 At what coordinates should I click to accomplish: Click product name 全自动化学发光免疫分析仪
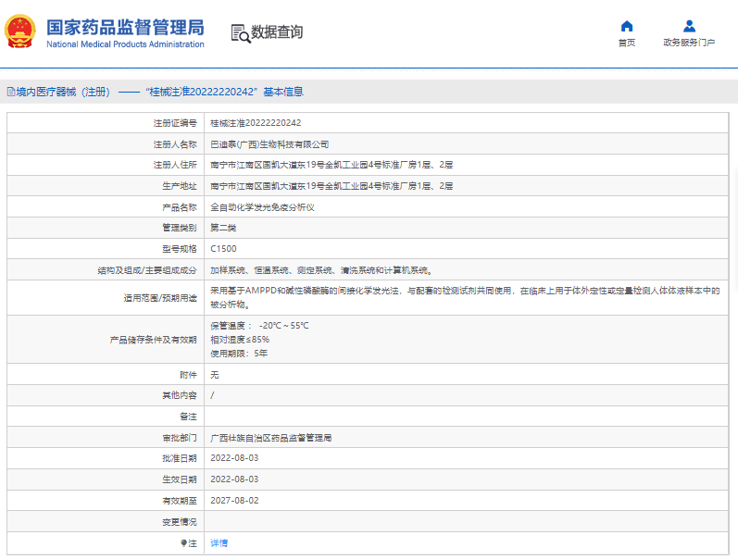coord(262,207)
